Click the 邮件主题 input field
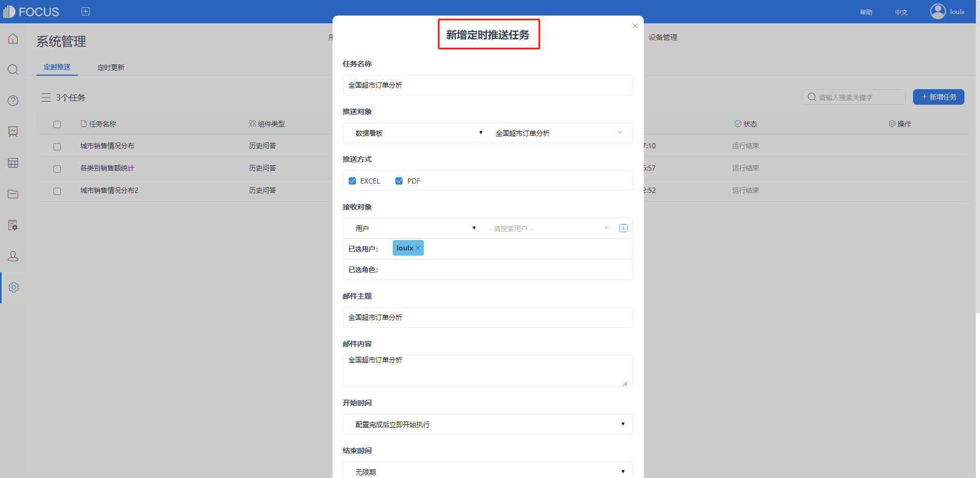This screenshot has height=478, width=980. point(488,317)
